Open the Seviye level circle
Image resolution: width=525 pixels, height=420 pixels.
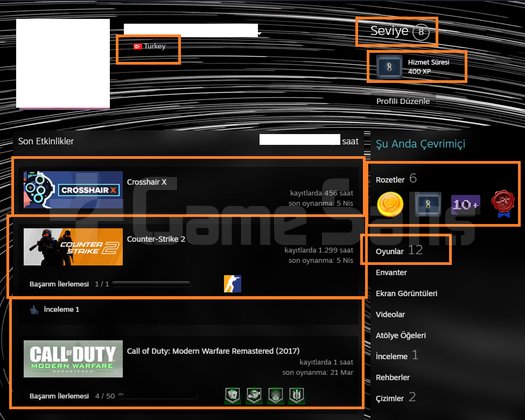point(421,32)
